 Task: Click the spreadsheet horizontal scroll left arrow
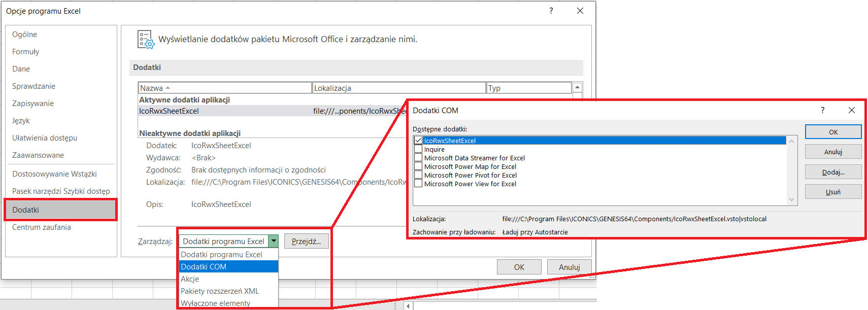(x=409, y=306)
